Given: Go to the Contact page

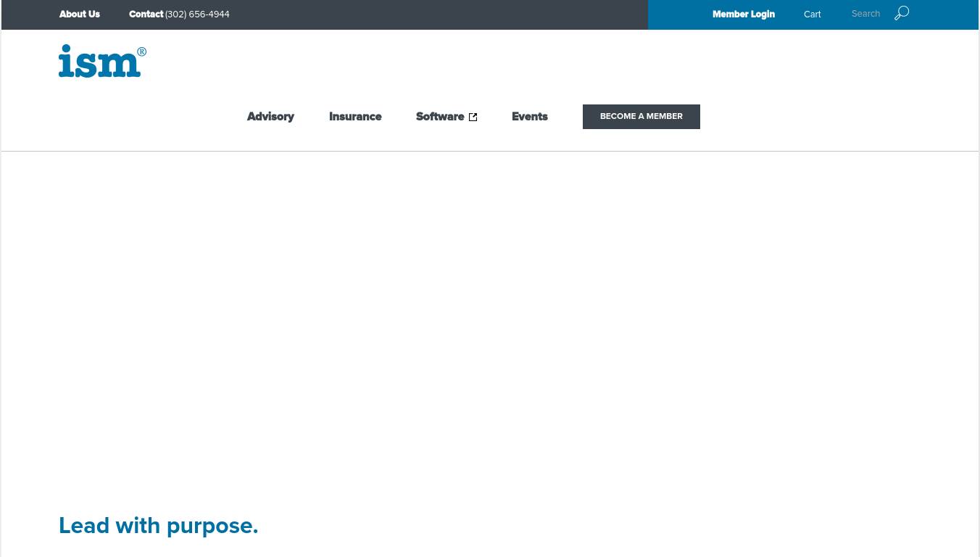Looking at the screenshot, I should click(146, 15).
